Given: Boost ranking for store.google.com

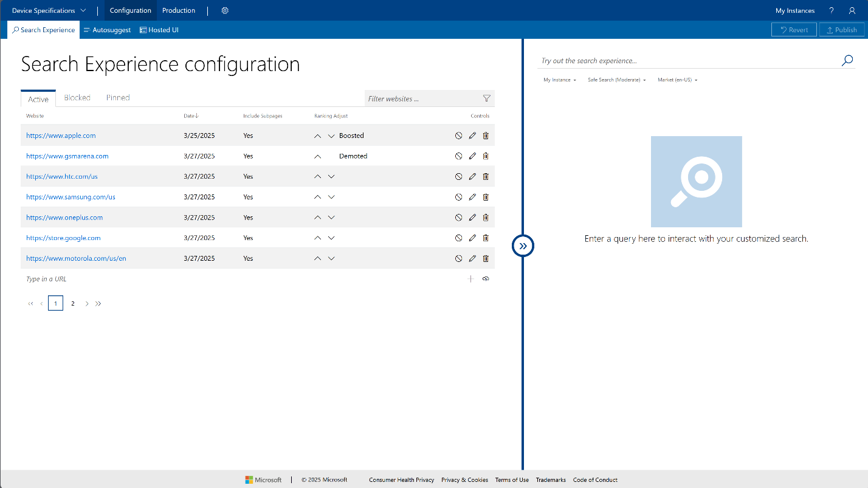Looking at the screenshot, I should coord(317,238).
